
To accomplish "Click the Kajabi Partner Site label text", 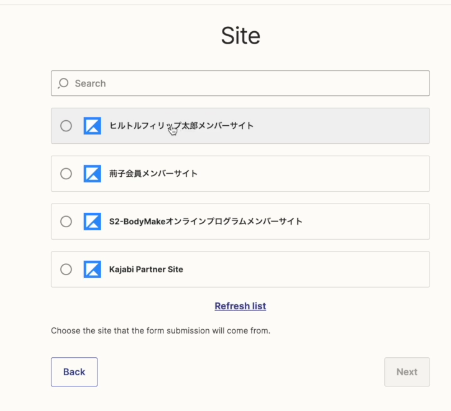I will 146,269.
